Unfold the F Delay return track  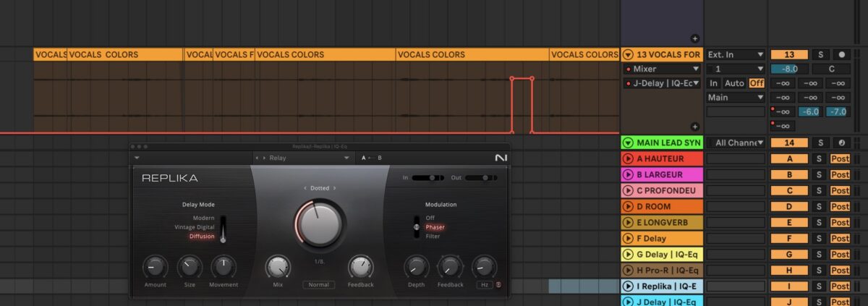(628, 238)
